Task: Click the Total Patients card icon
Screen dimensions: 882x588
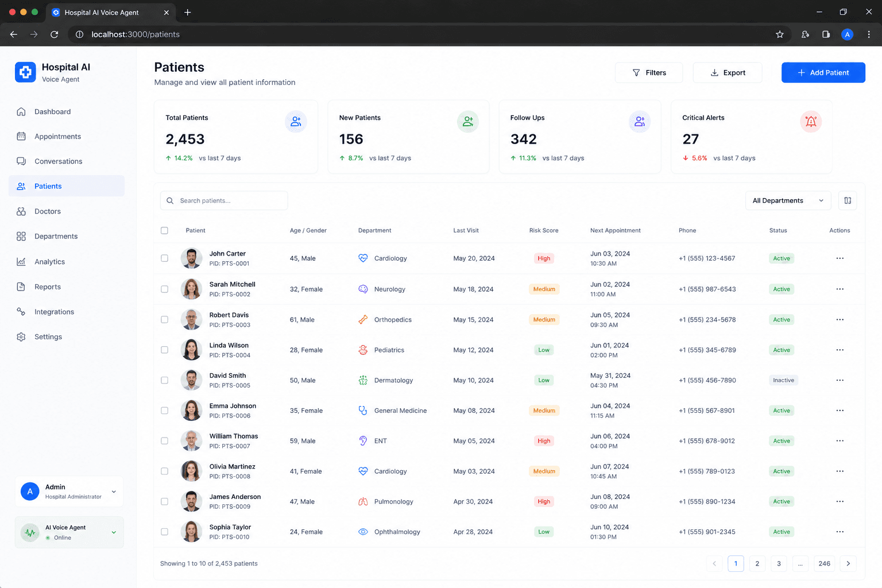Action: click(x=296, y=122)
